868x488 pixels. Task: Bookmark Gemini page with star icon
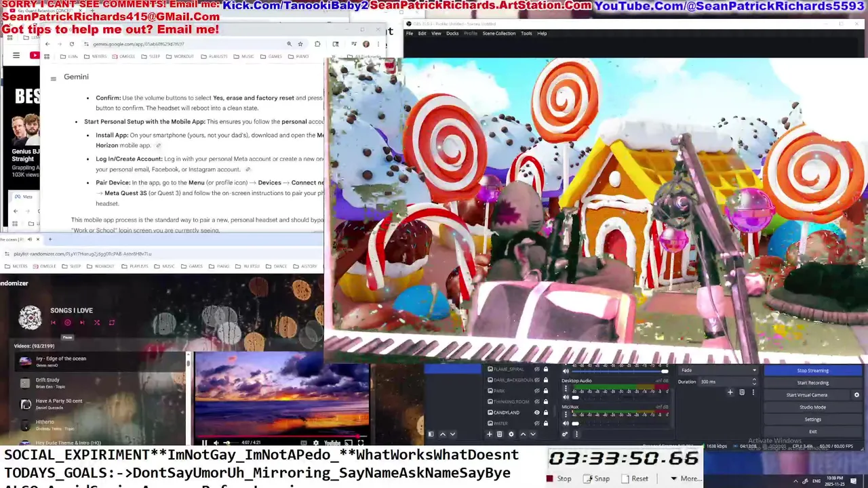300,44
